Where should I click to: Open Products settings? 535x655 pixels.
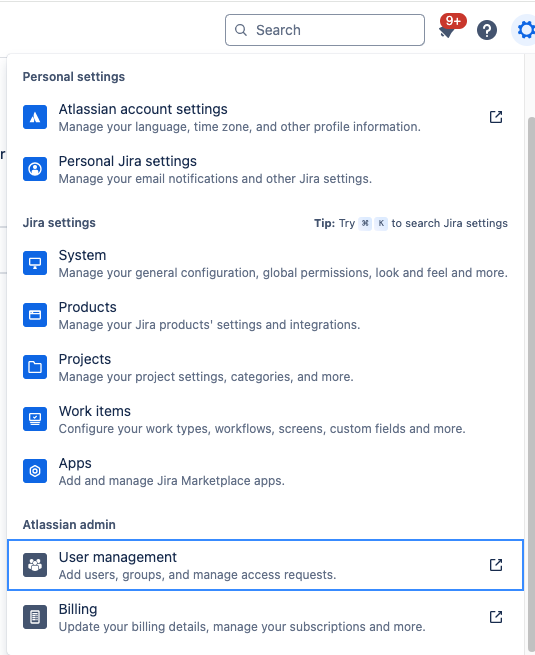(265, 315)
